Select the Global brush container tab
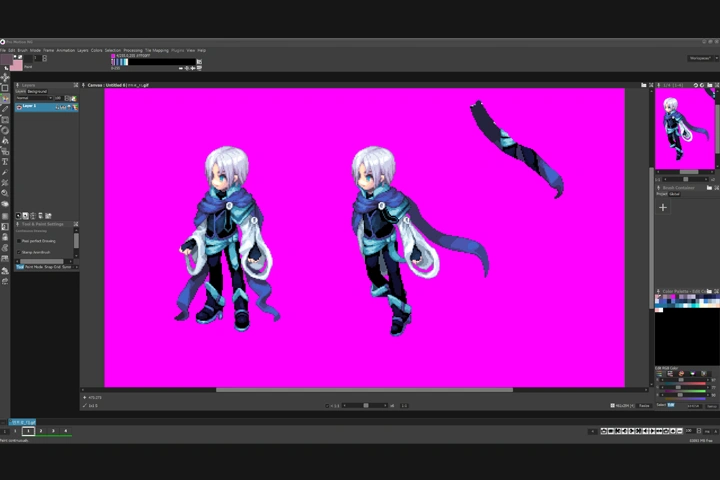Viewport: 720px width, 480px height. (x=674, y=194)
